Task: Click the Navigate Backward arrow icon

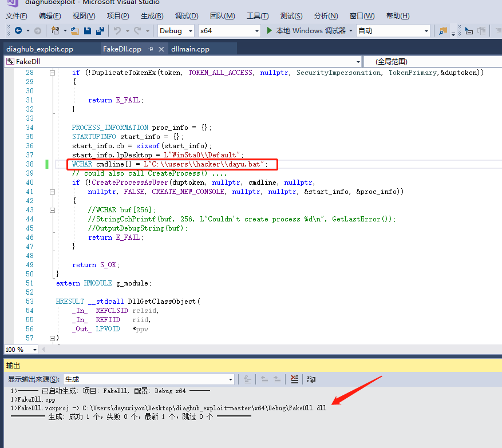Action: (x=18, y=31)
